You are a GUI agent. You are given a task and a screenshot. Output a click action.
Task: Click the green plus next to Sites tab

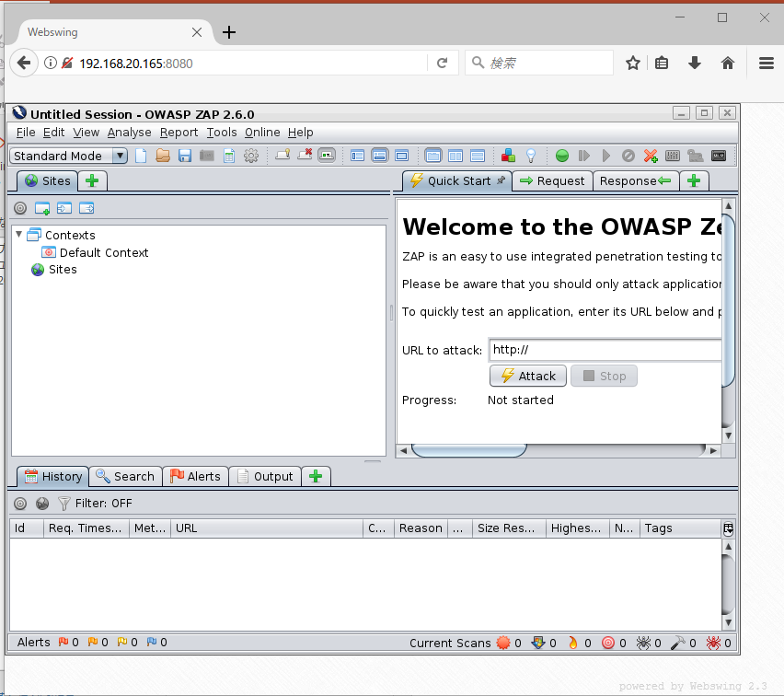(x=92, y=181)
